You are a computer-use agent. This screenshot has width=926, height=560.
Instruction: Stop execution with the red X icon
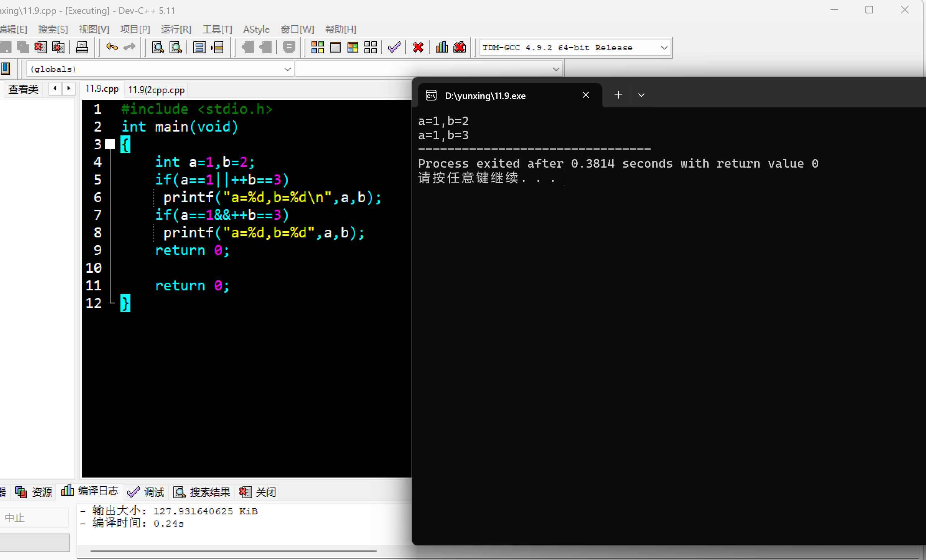(x=418, y=48)
